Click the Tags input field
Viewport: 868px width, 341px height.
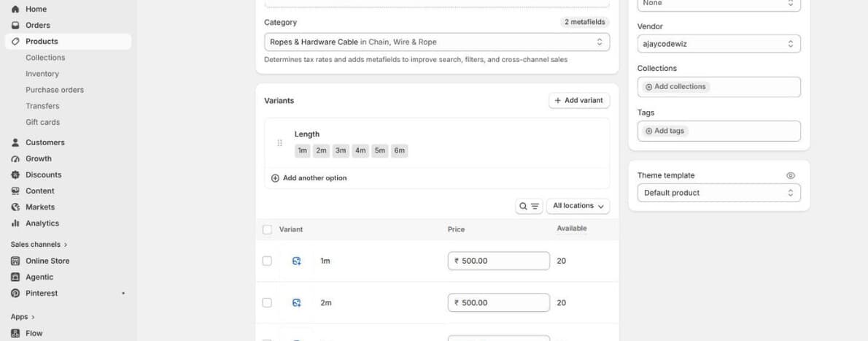click(718, 131)
